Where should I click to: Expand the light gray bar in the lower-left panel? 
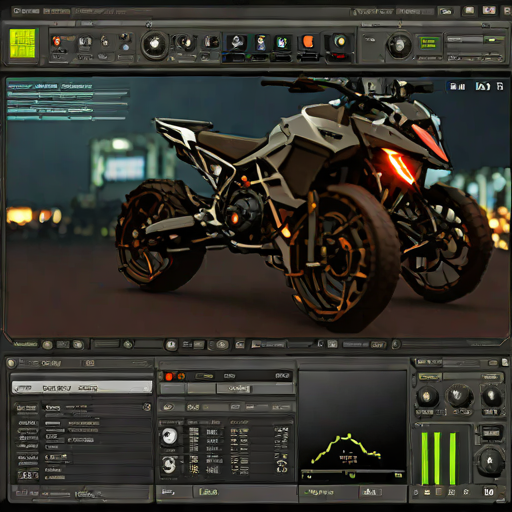tap(81, 388)
